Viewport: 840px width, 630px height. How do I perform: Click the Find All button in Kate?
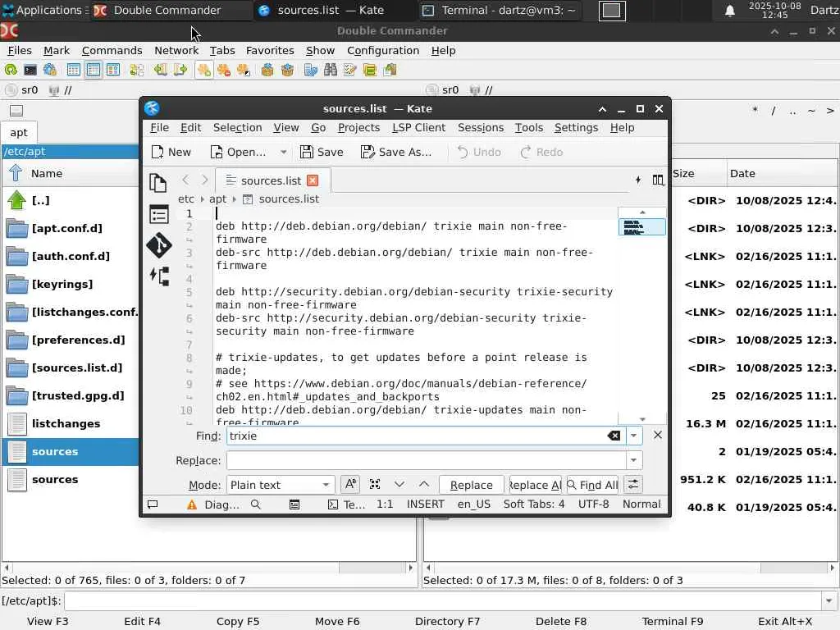(592, 485)
